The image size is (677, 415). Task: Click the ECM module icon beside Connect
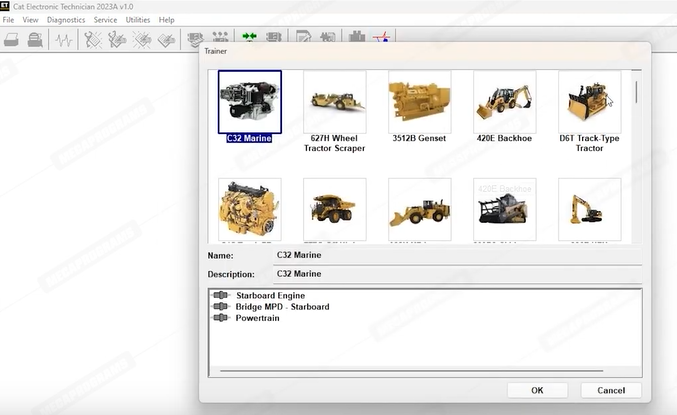point(274,37)
